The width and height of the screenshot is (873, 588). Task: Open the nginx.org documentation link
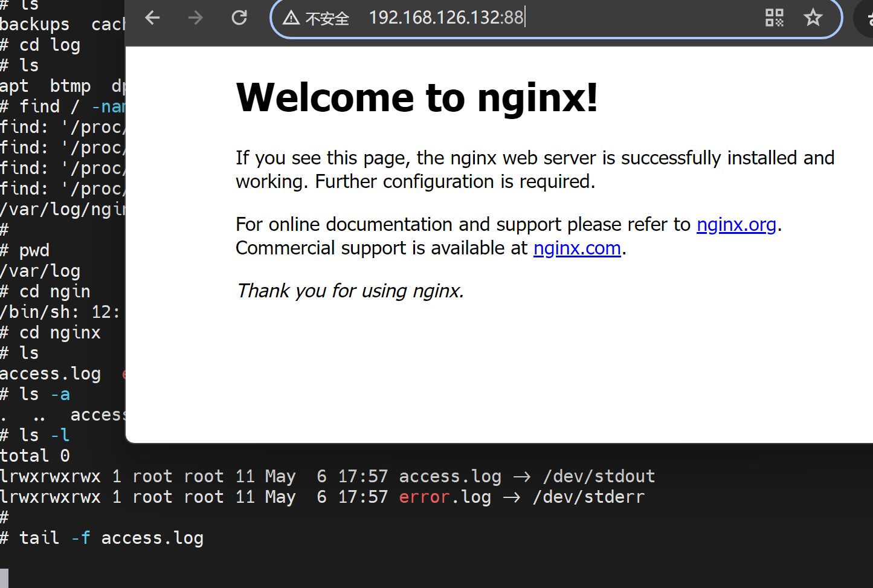pyautogui.click(x=736, y=224)
